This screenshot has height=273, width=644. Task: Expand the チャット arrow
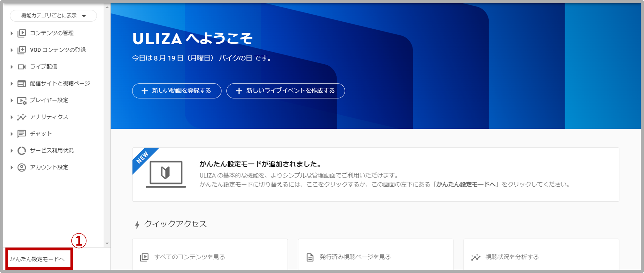click(x=11, y=134)
